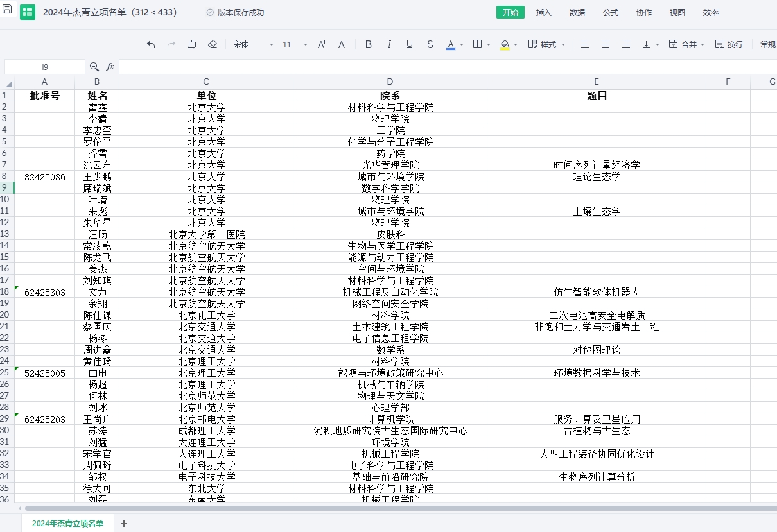Viewport: 777px width, 532px height.
Task: Apply the yellow fill color bucket
Action: tap(505, 44)
